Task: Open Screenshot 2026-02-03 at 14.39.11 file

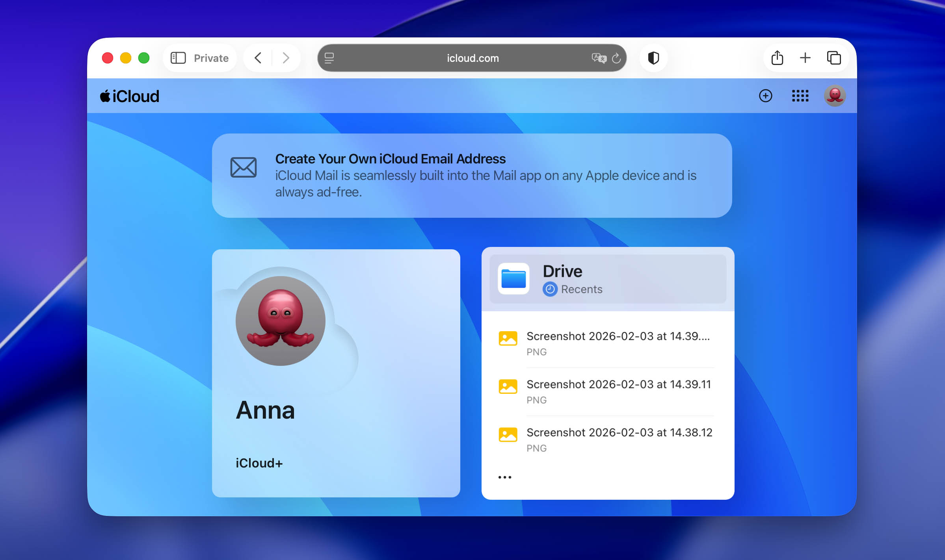Action: pos(607,391)
